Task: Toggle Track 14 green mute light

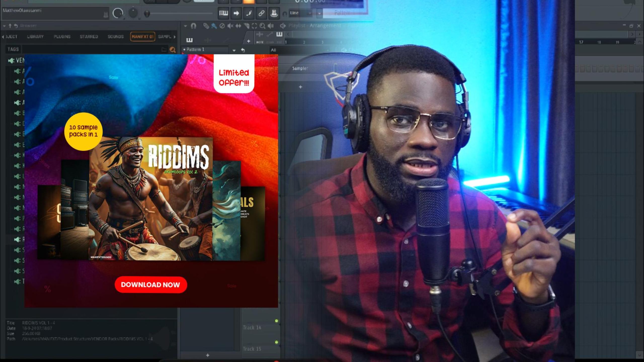Action: click(x=276, y=321)
